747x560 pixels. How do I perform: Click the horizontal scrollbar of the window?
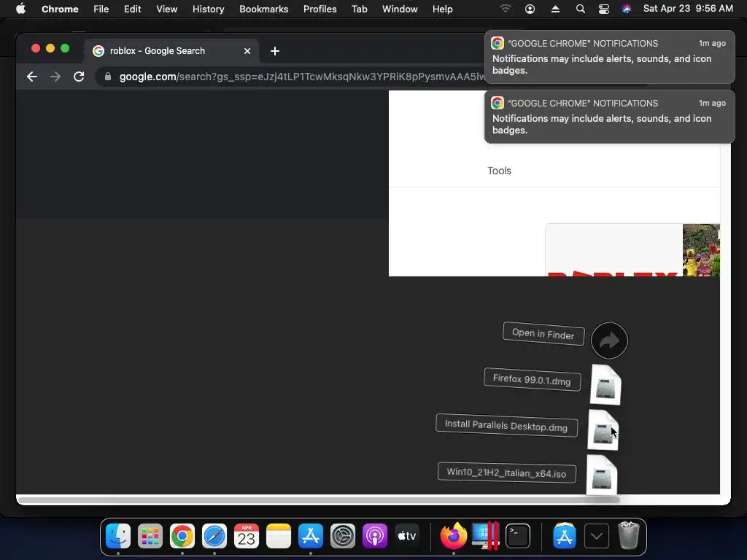click(x=318, y=500)
